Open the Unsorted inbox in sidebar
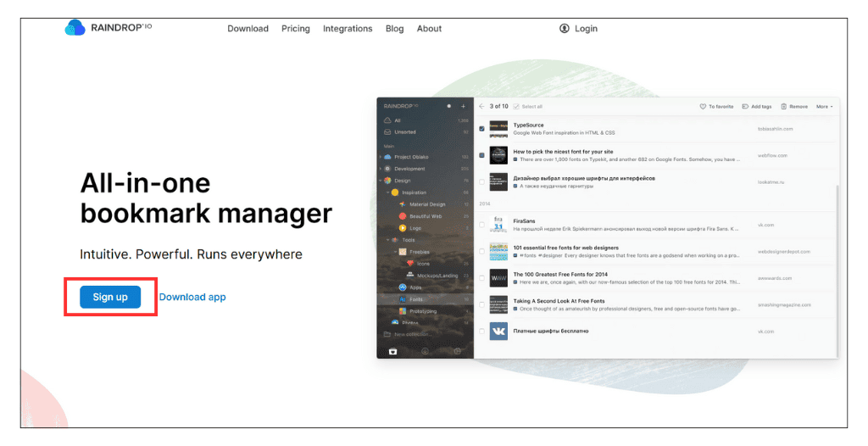Image resolution: width=868 pixels, height=446 pixels. point(405,132)
